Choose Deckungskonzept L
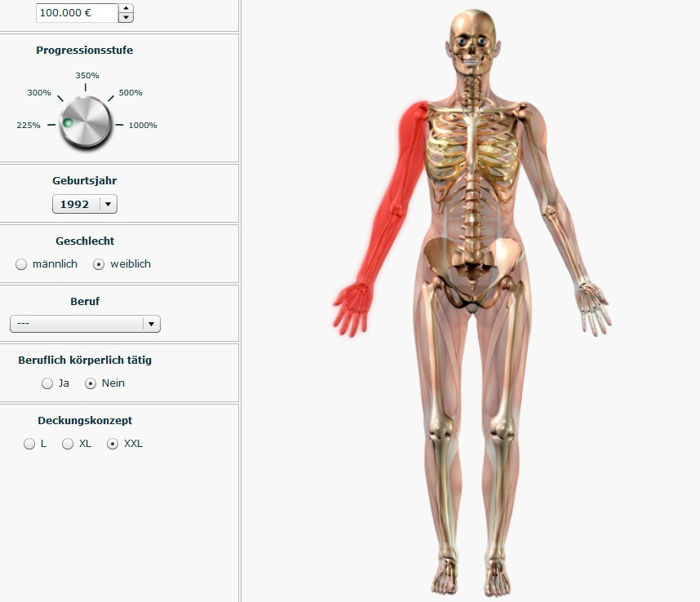The width and height of the screenshot is (700, 602). tap(29, 444)
